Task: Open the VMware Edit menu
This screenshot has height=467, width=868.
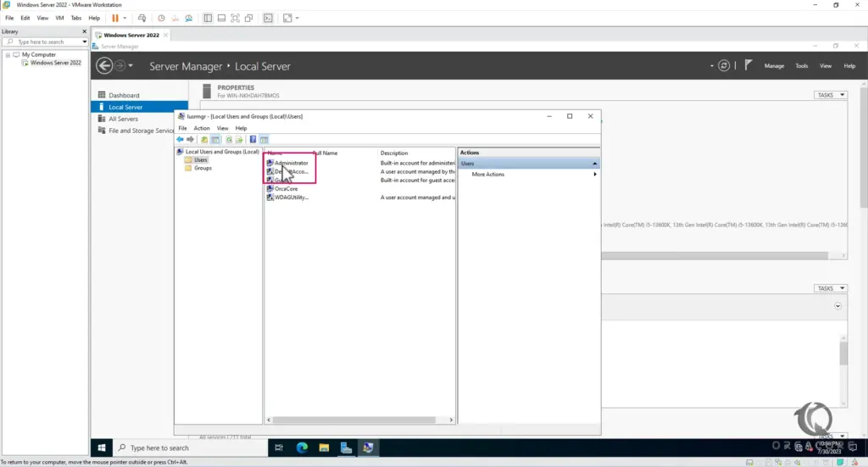Action: [25, 18]
